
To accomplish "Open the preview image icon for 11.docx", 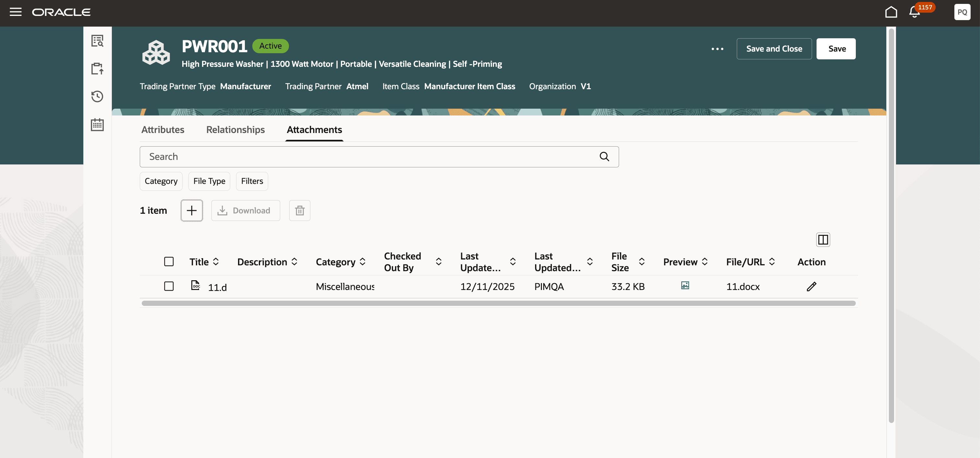I will click(685, 285).
